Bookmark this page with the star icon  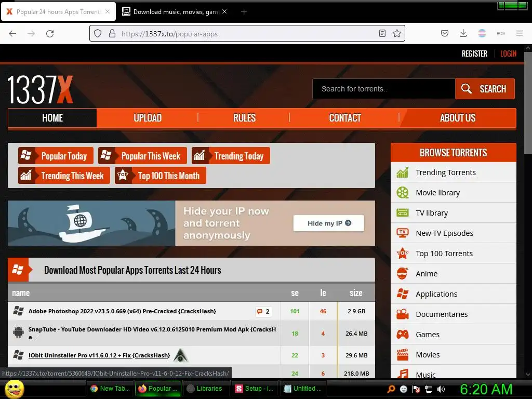tap(396, 33)
